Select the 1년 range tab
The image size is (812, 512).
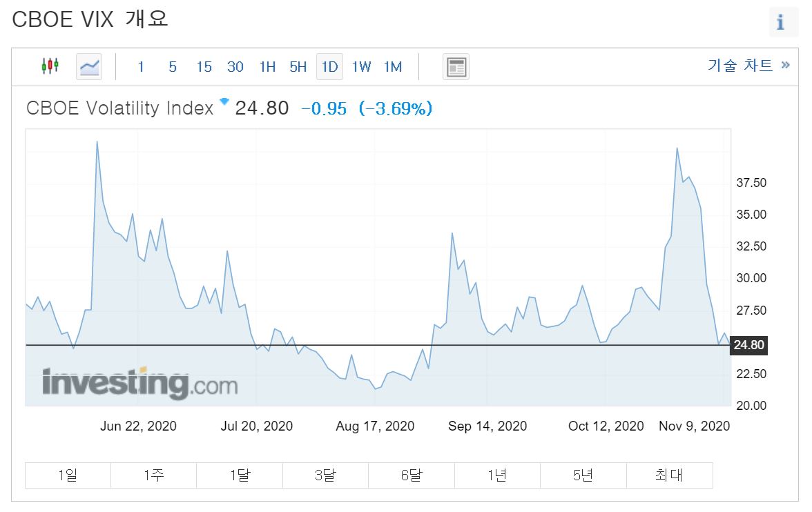pyautogui.click(x=498, y=475)
